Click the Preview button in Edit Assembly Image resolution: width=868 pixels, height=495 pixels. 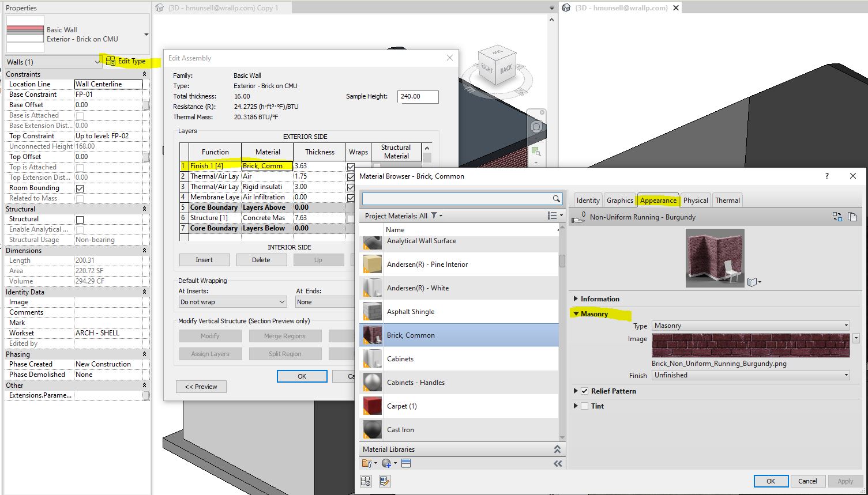coord(201,387)
